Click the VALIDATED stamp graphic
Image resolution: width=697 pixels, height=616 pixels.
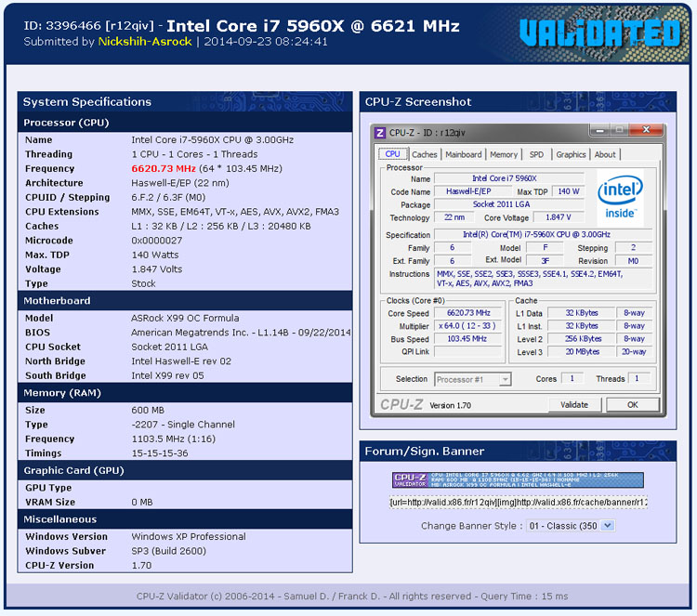click(x=600, y=33)
